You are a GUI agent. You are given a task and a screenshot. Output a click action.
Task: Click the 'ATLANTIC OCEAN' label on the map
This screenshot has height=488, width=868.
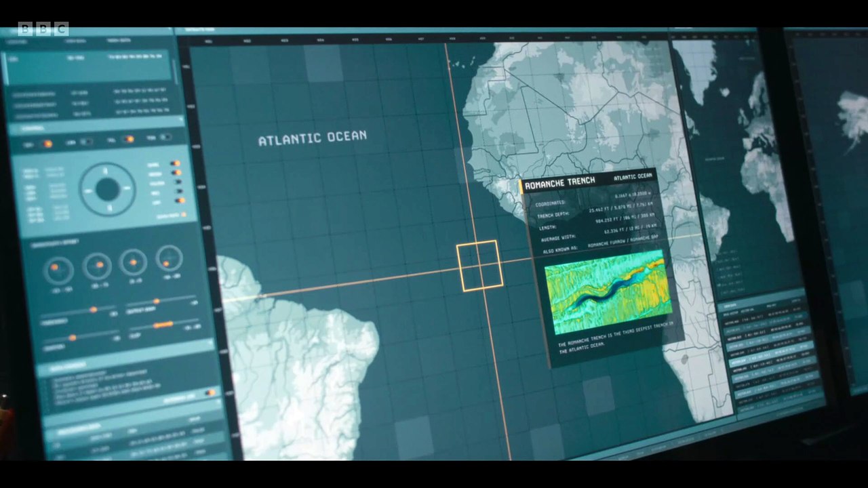pos(313,138)
